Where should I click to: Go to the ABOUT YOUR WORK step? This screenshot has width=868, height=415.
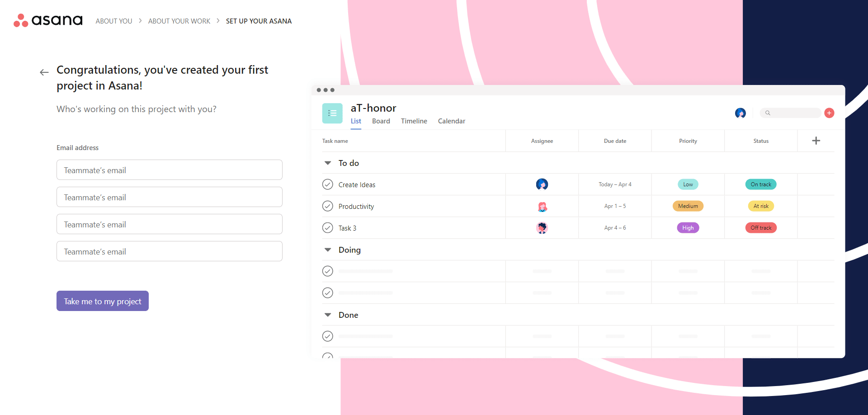[x=179, y=21]
